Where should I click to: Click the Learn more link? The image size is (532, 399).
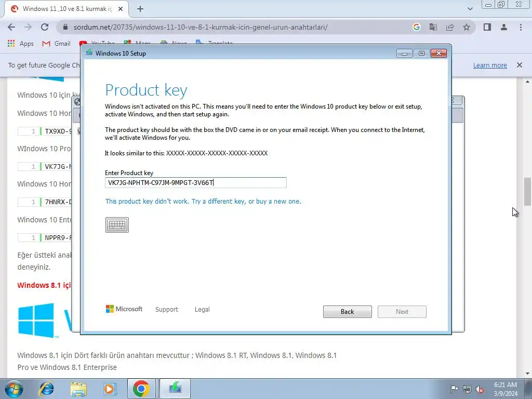tap(490, 65)
